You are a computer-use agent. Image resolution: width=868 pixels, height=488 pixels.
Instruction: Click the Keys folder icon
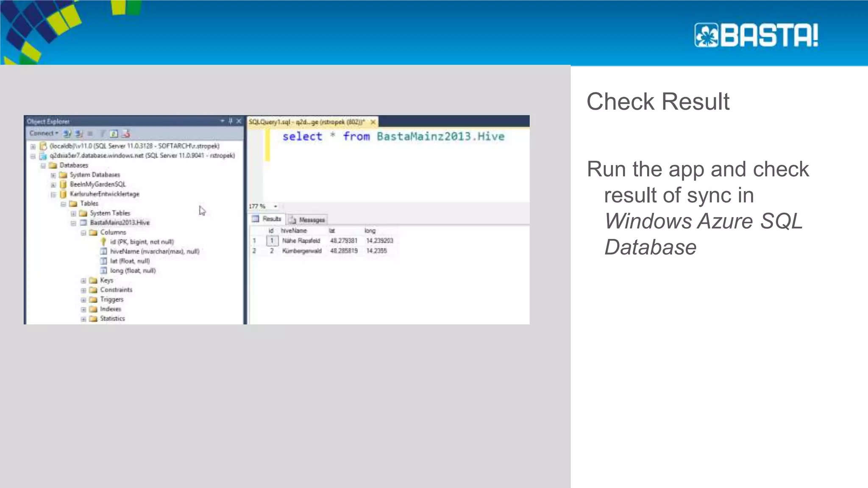[93, 280]
